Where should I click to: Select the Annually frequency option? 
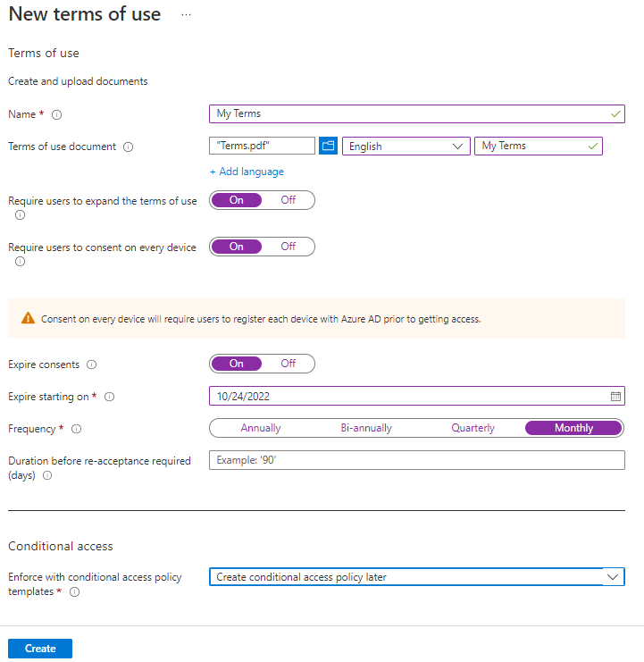pyautogui.click(x=261, y=428)
